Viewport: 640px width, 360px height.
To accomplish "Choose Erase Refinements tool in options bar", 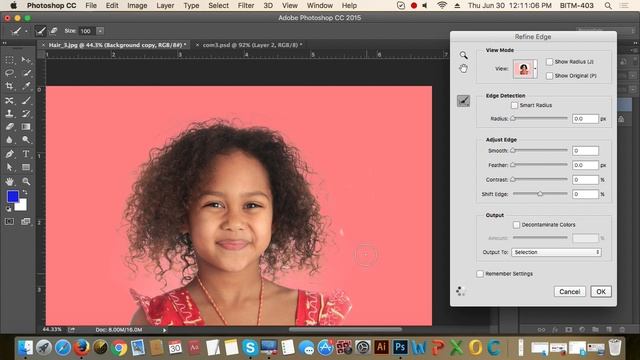I will 53,31.
